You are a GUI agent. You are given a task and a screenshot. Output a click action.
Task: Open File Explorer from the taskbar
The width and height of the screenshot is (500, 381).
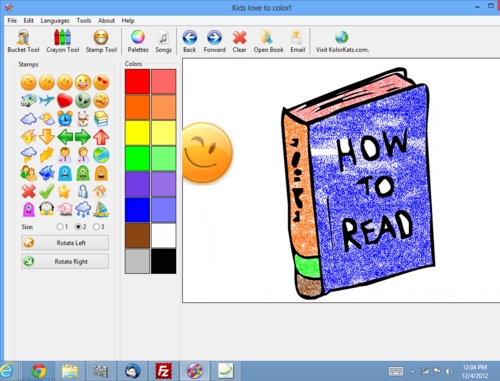(70, 371)
